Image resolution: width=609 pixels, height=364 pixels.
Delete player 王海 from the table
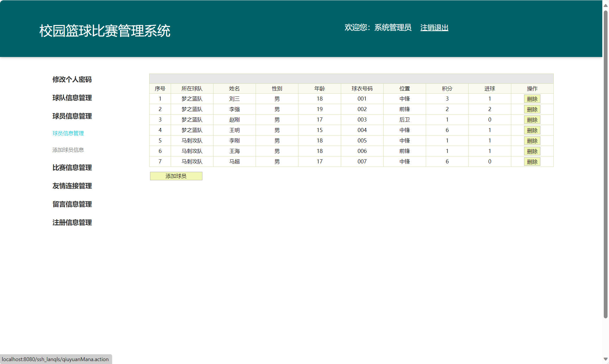tap(532, 151)
